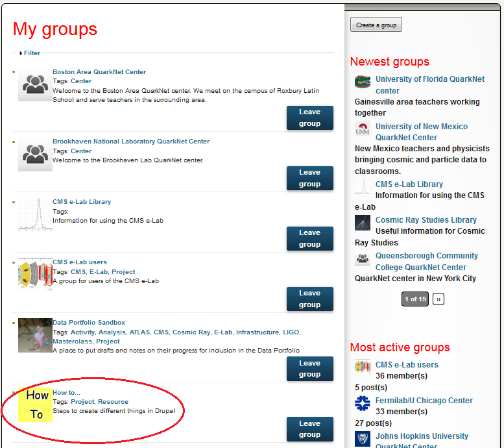
Task: Click the Resource tag under How to...
Action: [x=113, y=402]
